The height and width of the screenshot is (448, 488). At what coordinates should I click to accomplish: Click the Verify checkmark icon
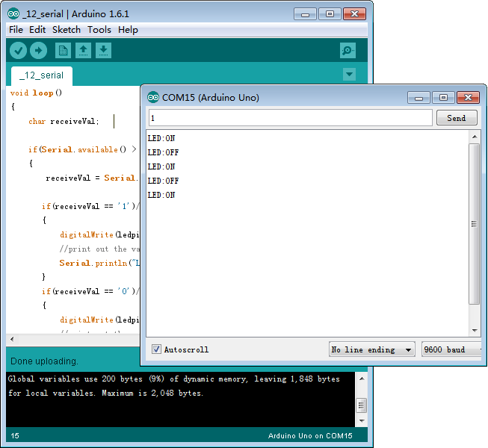18,50
